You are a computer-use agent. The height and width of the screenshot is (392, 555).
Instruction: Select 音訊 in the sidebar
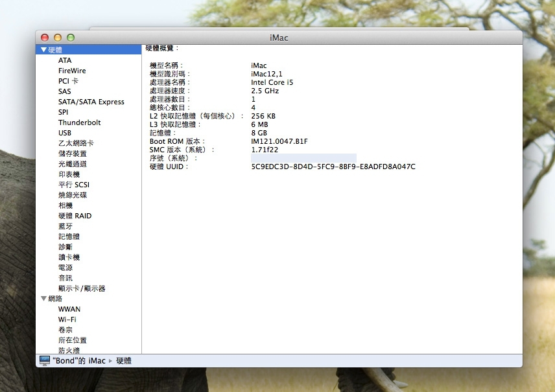(x=65, y=278)
